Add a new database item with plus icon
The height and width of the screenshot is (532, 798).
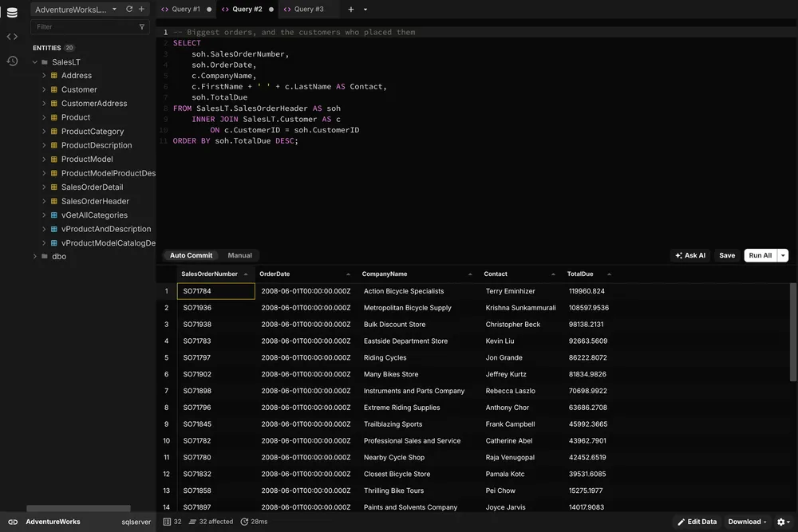pos(141,9)
